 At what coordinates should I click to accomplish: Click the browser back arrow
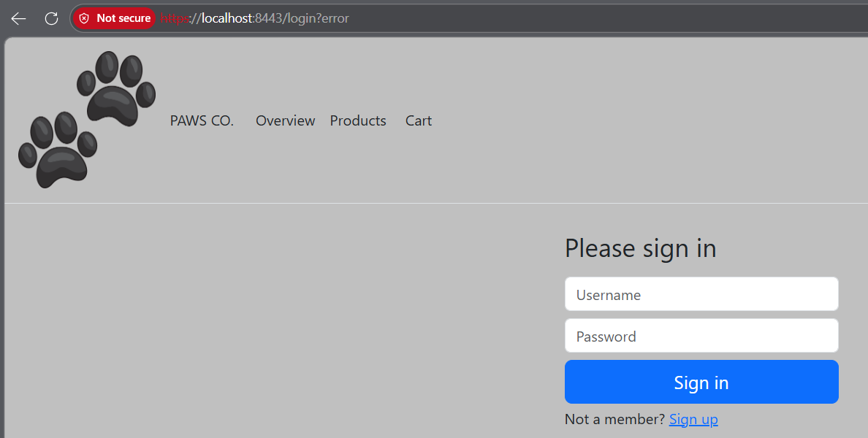(19, 18)
